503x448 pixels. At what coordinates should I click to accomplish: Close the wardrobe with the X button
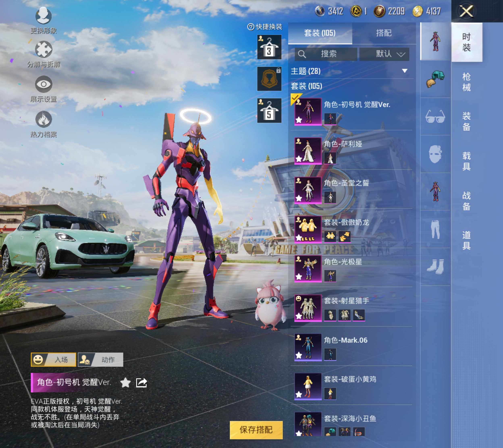pos(467,11)
